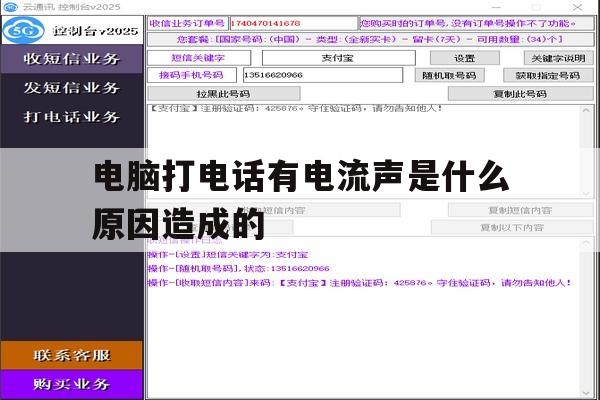Open 关键字说明 help button

pyautogui.click(x=558, y=58)
